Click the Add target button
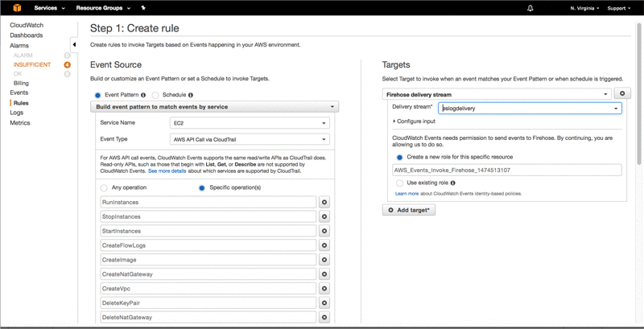Screen dimensions: 644x329 409,210
